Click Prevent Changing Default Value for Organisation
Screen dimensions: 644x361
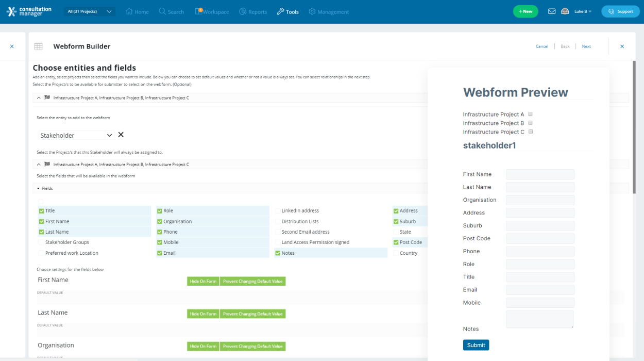[252, 346]
